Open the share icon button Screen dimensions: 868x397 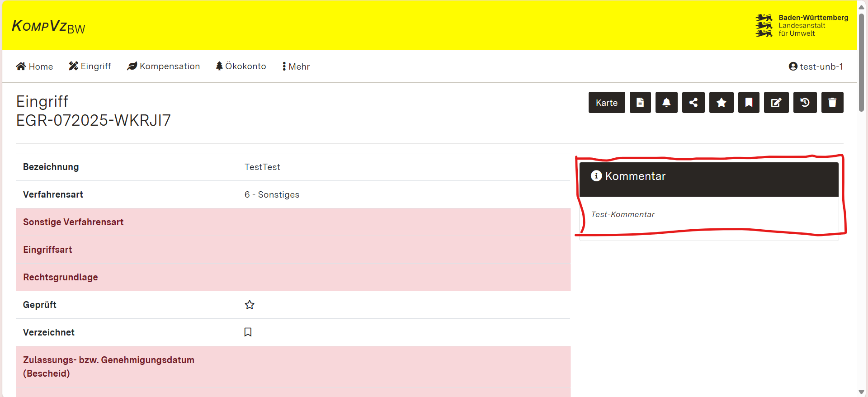(693, 103)
